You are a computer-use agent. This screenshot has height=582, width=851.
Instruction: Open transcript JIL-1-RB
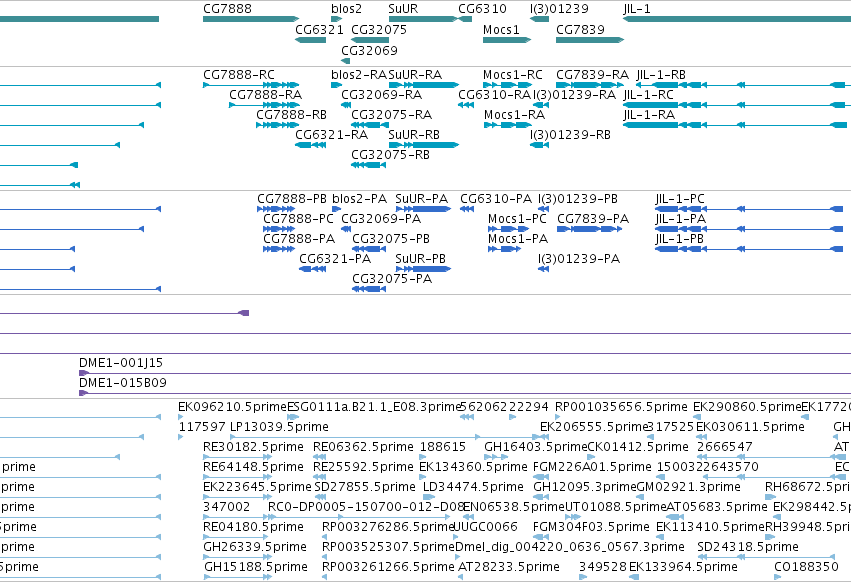pyautogui.click(x=661, y=75)
